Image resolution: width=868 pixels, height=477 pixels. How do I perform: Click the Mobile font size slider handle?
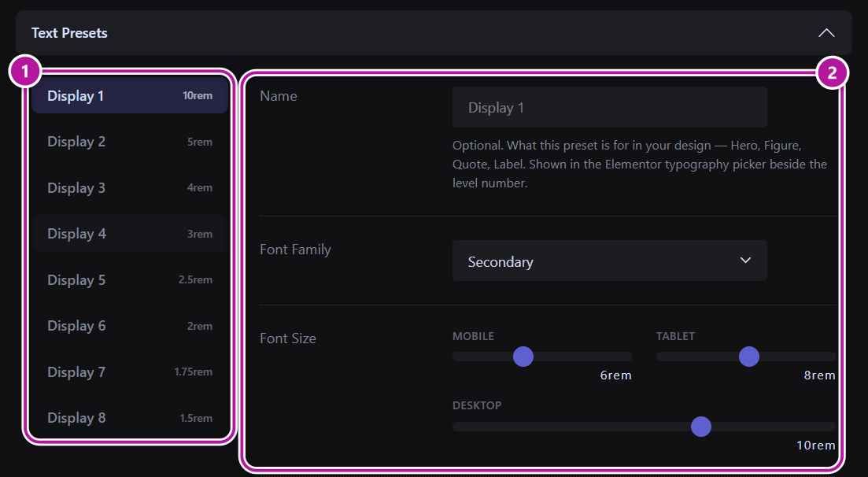coord(523,357)
